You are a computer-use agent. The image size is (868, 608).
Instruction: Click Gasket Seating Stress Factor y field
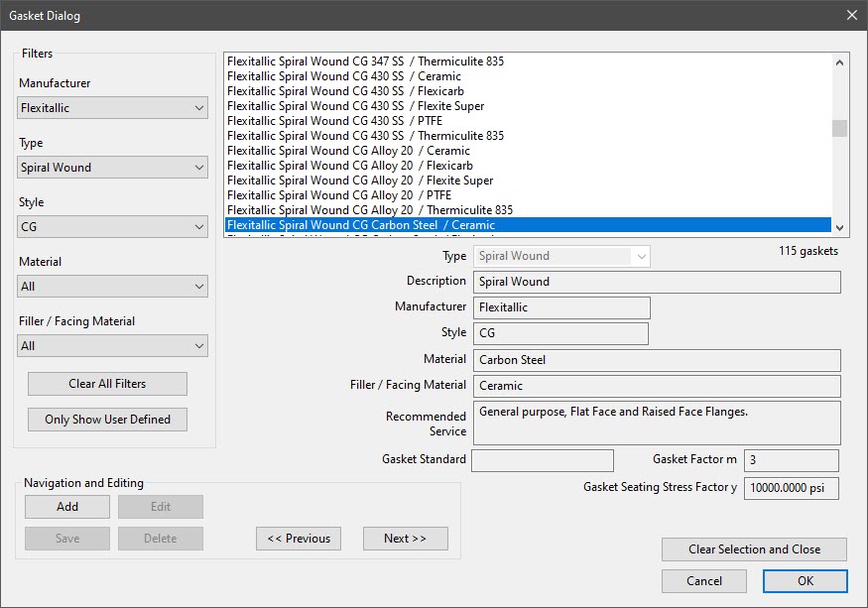(x=791, y=488)
